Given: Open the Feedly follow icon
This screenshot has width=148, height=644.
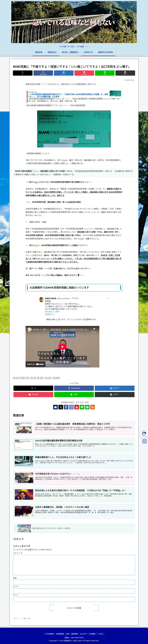Looking at the screenshot, I should pyautogui.click(x=87, y=407).
